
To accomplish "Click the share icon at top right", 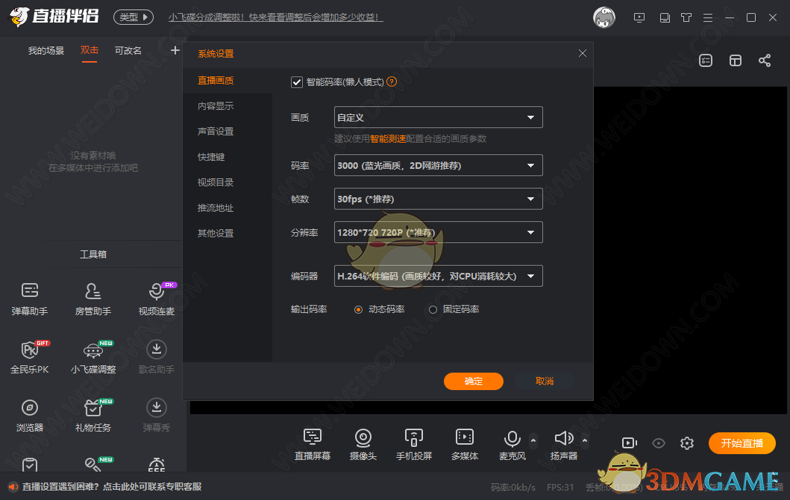I will pyautogui.click(x=764, y=60).
